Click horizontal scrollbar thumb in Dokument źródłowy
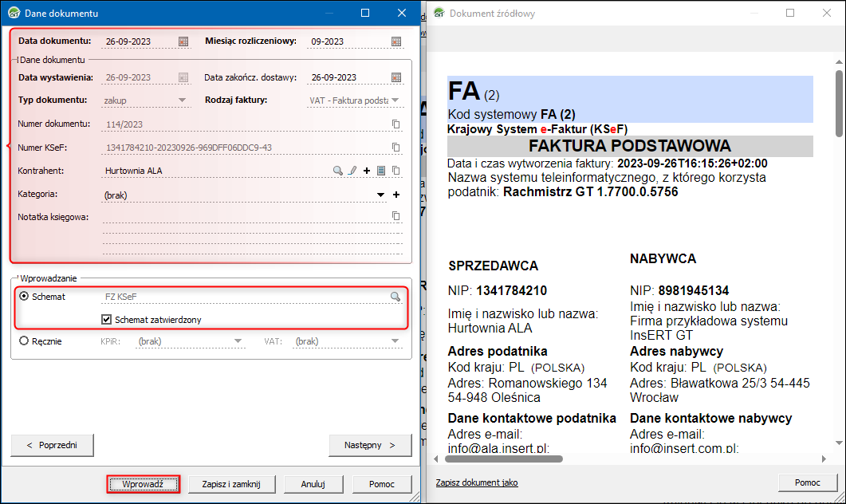The image size is (846, 504). point(503,459)
